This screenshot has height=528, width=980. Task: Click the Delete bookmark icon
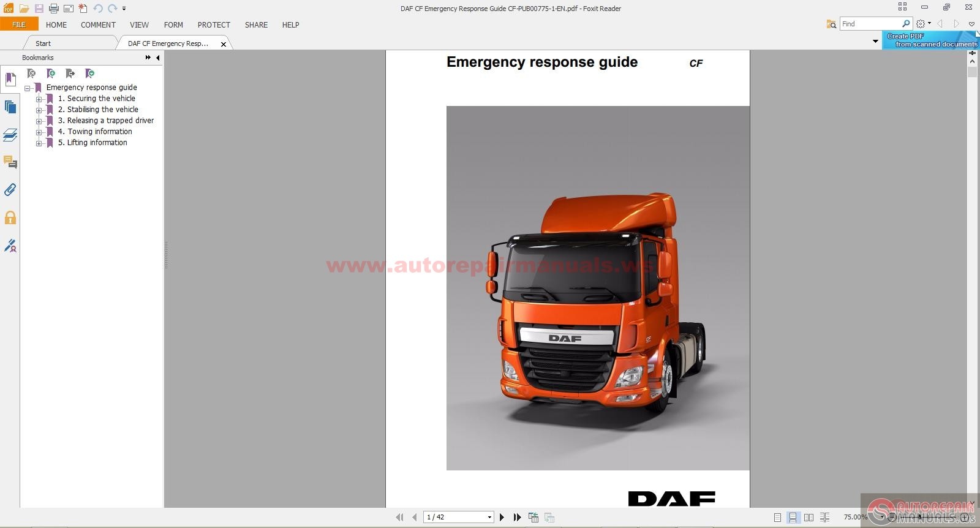point(31,74)
